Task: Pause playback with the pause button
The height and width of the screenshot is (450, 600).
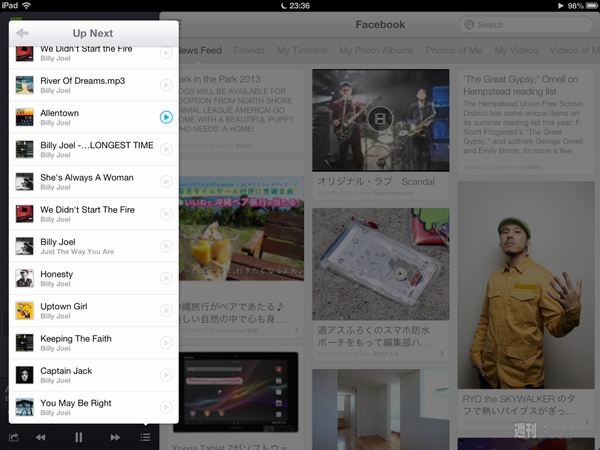Action: click(78, 437)
